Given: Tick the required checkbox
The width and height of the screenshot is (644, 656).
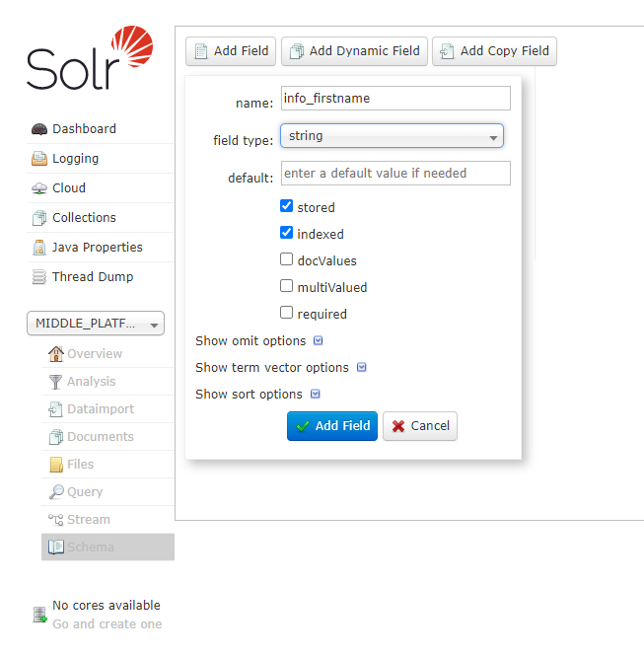Looking at the screenshot, I should pos(286,313).
